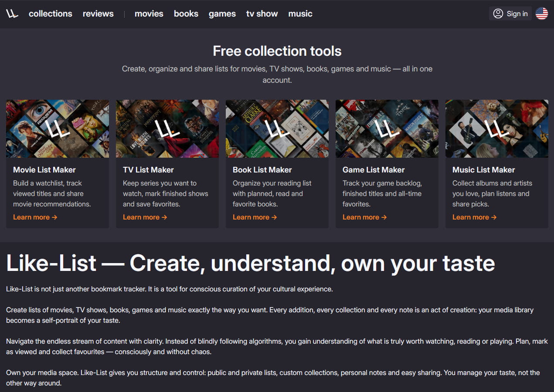Image resolution: width=554 pixels, height=392 pixels.
Task: Click Learn more under TV List Maker
Action: [145, 217]
